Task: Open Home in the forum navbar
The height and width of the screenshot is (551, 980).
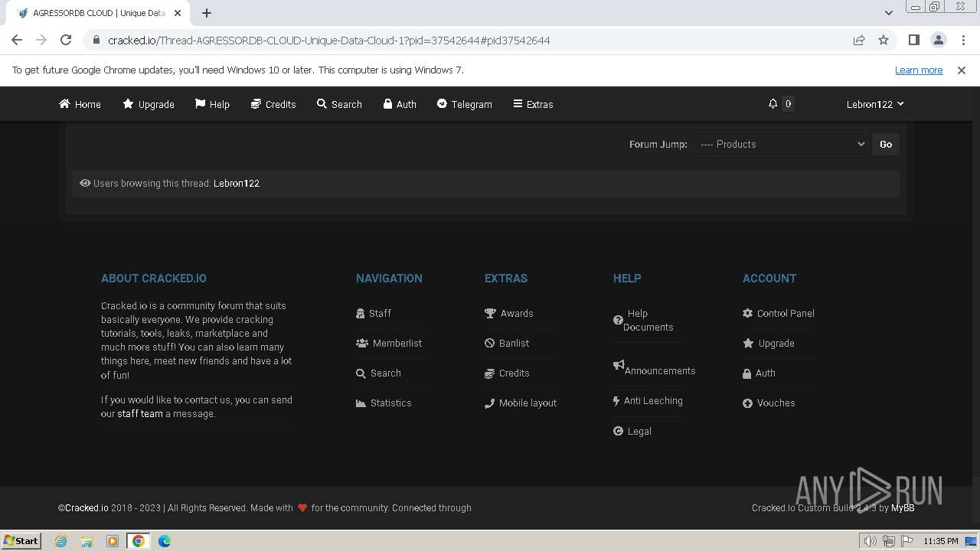Action: click(x=80, y=104)
